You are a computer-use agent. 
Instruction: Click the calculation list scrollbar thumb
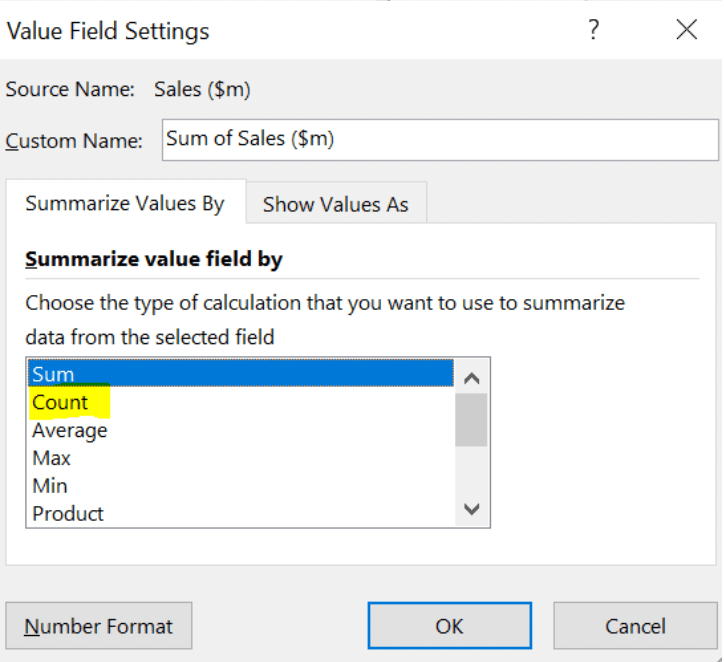pyautogui.click(x=472, y=419)
